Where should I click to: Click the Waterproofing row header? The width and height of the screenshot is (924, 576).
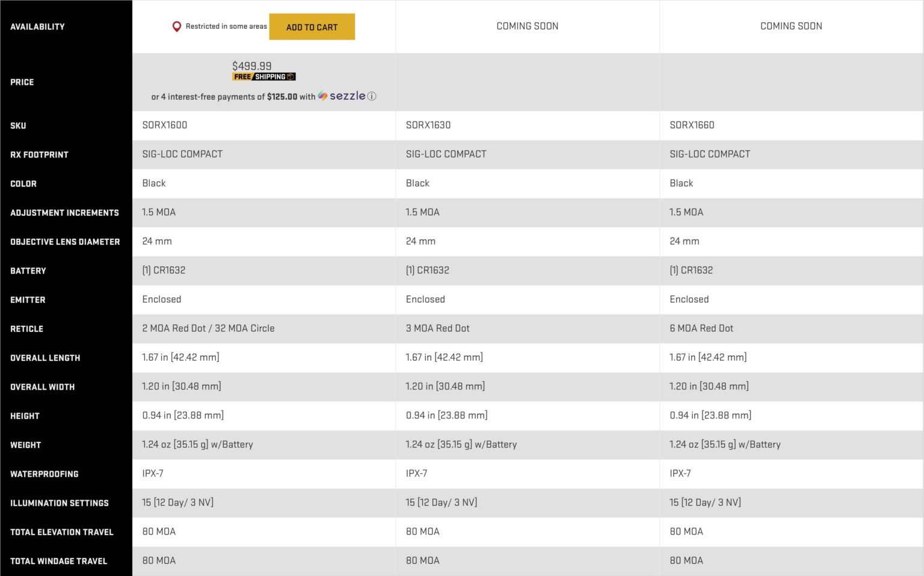[x=44, y=474]
